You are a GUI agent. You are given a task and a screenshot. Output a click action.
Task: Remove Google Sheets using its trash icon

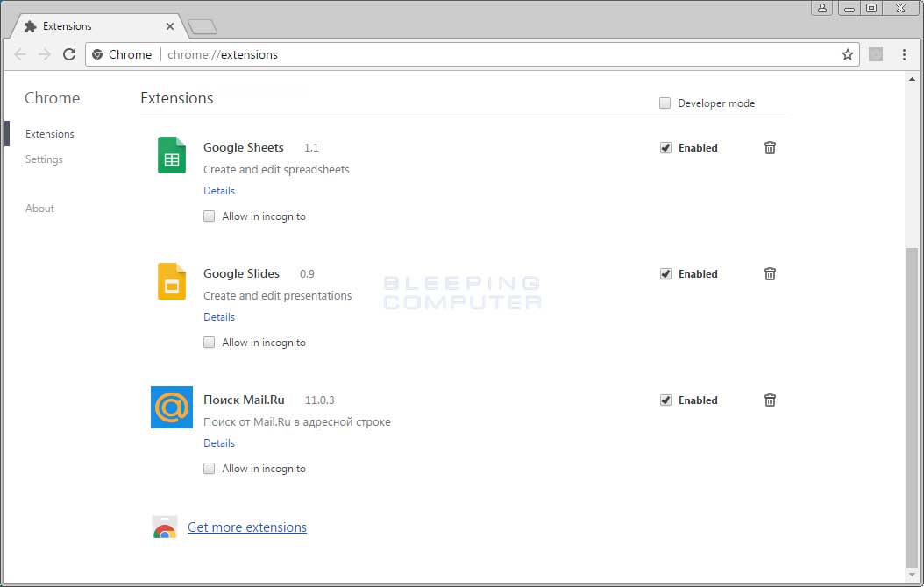pos(770,148)
